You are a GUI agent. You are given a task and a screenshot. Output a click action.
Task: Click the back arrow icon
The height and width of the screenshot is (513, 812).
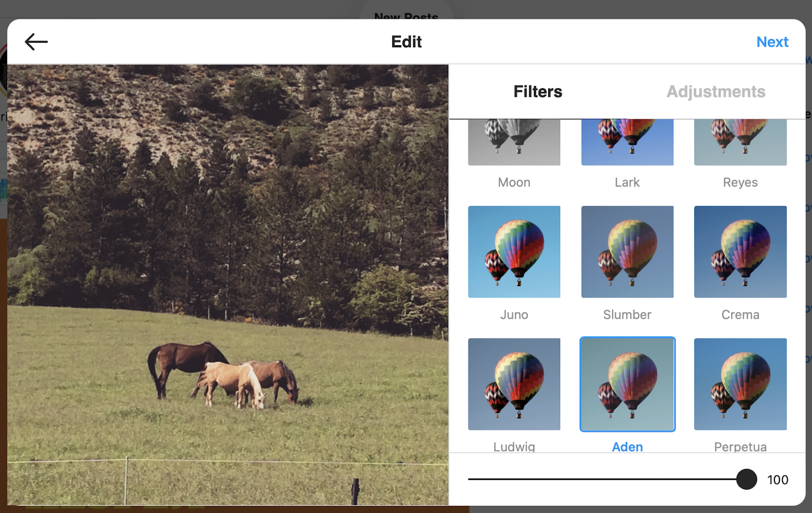[x=36, y=42]
